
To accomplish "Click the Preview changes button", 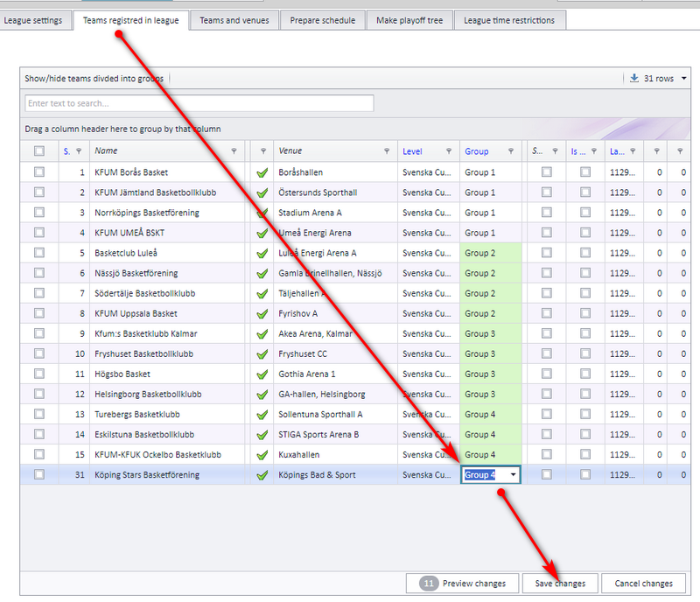I will [x=463, y=584].
